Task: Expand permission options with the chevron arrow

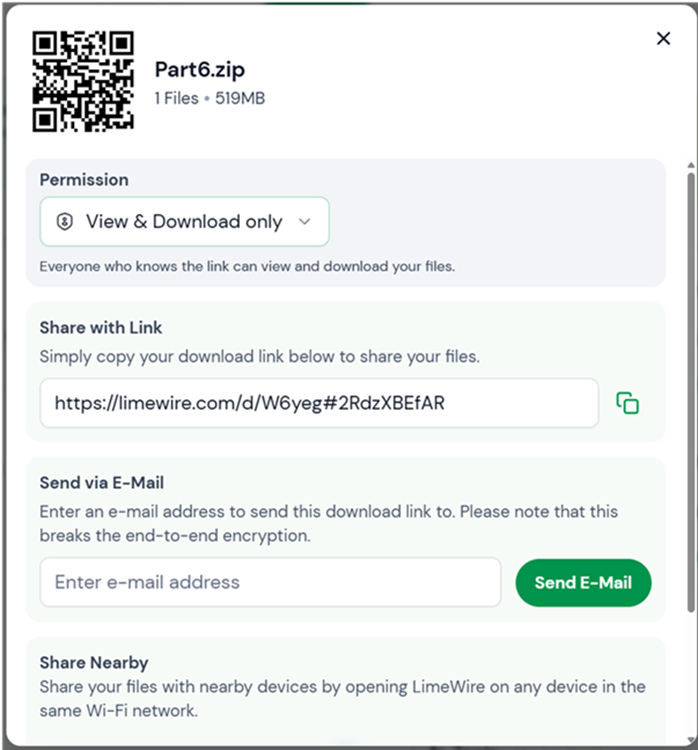Action: coord(305,221)
